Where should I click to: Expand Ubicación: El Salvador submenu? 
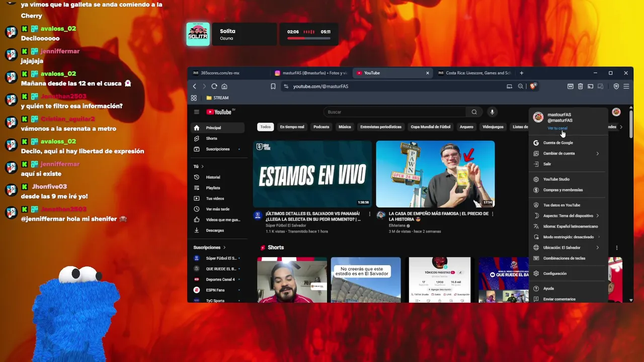(x=568, y=247)
